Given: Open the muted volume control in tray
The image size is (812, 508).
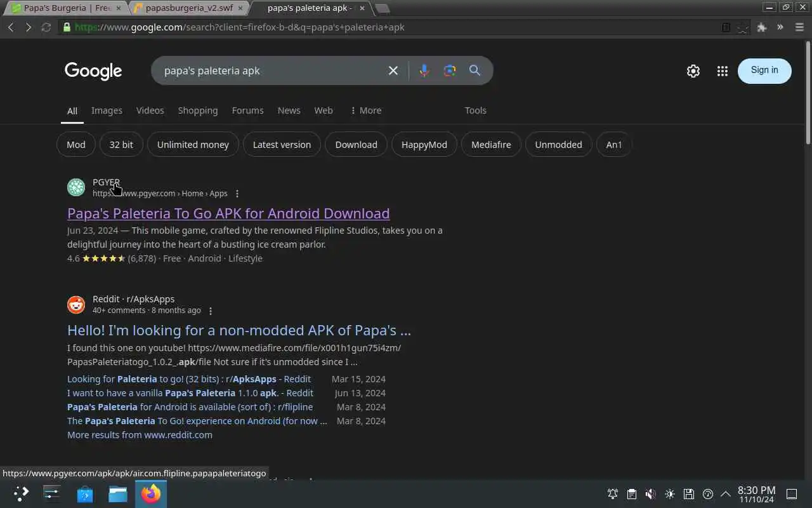Looking at the screenshot, I should point(651,494).
